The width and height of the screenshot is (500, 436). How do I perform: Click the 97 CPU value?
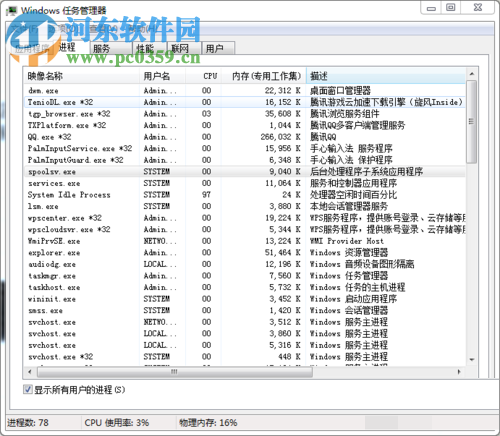(206, 195)
